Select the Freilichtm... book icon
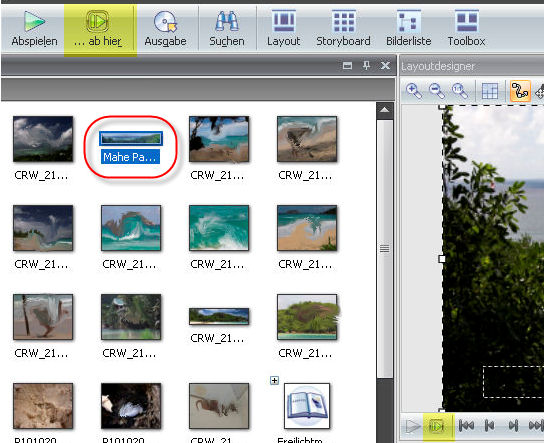544x443 pixels. (x=307, y=406)
